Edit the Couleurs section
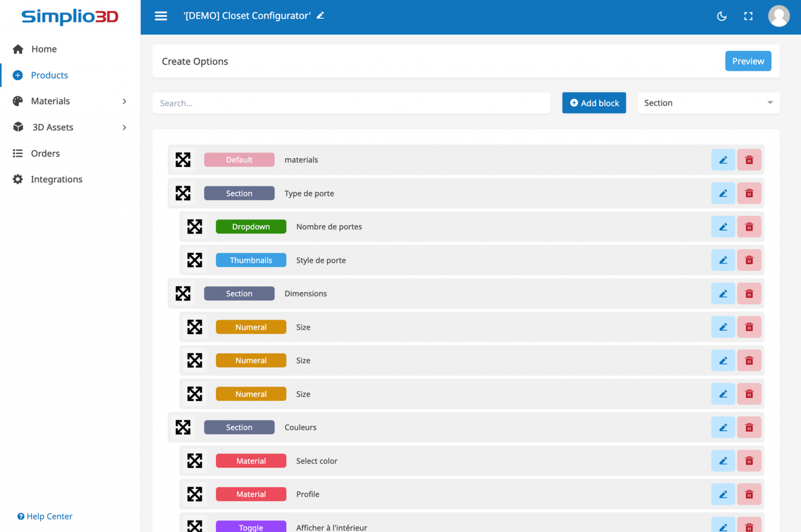This screenshot has width=801, height=532. pos(723,427)
